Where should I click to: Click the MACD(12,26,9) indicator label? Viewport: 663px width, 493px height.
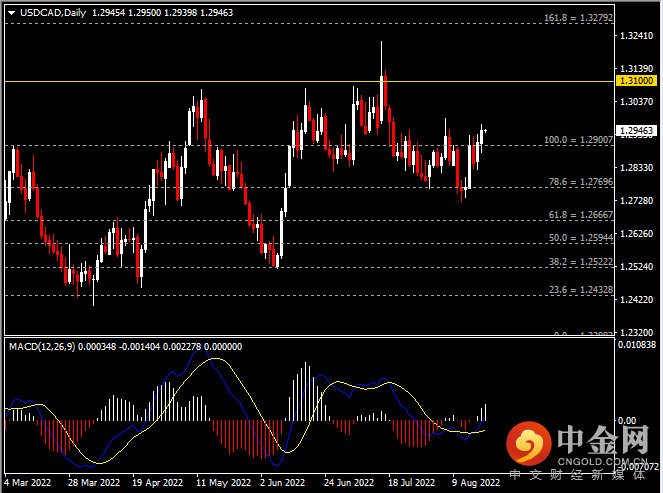click(42, 347)
